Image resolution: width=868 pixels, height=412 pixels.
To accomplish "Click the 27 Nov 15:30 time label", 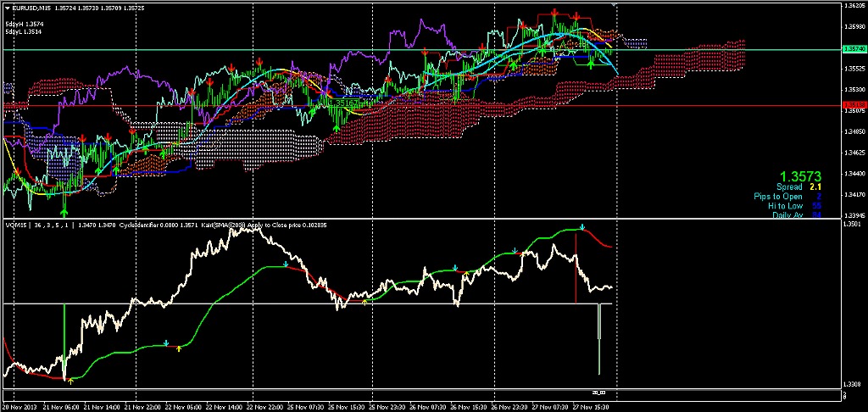I will [x=591, y=406].
